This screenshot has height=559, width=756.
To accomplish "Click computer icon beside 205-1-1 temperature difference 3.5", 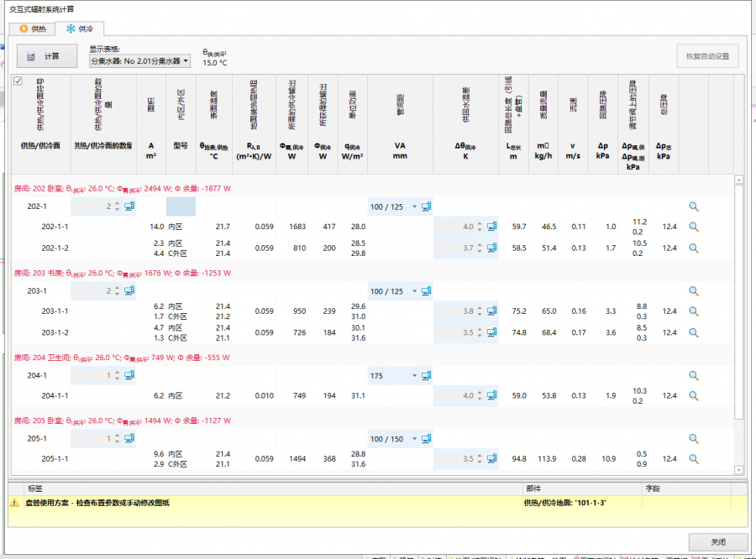I will [x=492, y=459].
